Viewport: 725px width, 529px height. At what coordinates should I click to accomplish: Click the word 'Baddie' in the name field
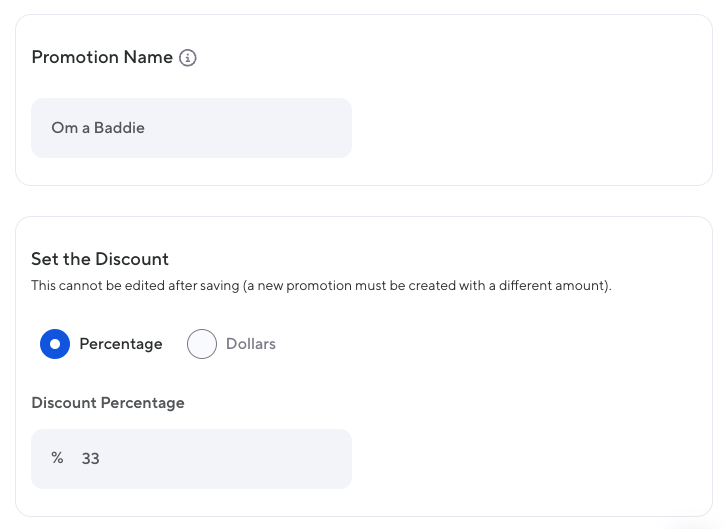(x=119, y=128)
